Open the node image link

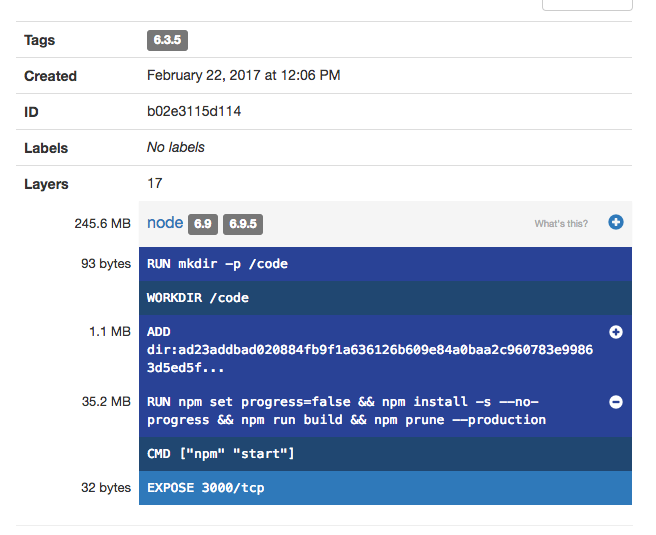click(165, 223)
